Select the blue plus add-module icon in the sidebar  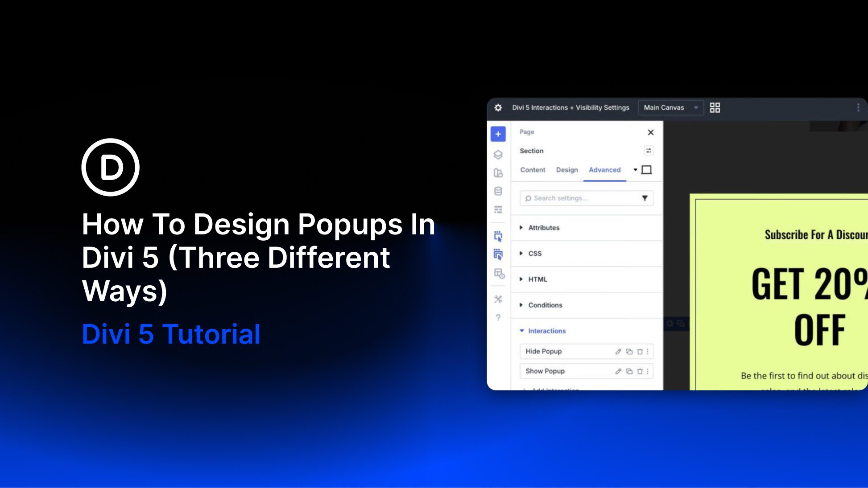(x=498, y=134)
